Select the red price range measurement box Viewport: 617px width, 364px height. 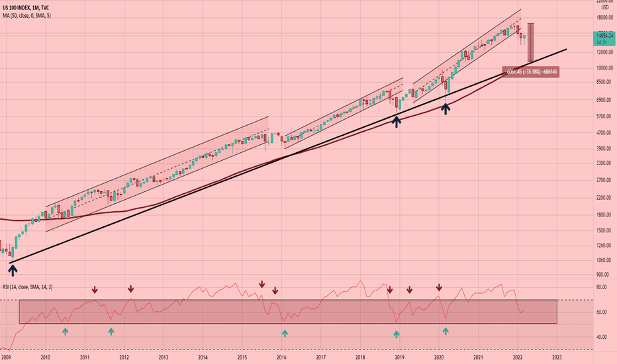pyautogui.click(x=530, y=42)
